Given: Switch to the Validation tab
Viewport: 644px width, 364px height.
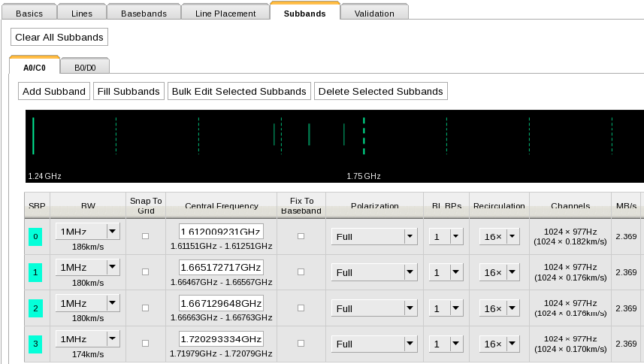Looking at the screenshot, I should coord(374,14).
